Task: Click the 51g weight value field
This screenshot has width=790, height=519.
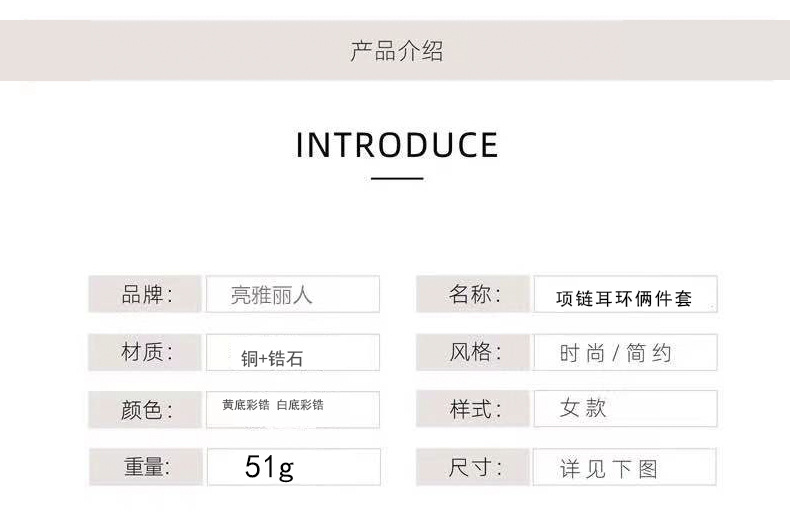Action: [293, 467]
